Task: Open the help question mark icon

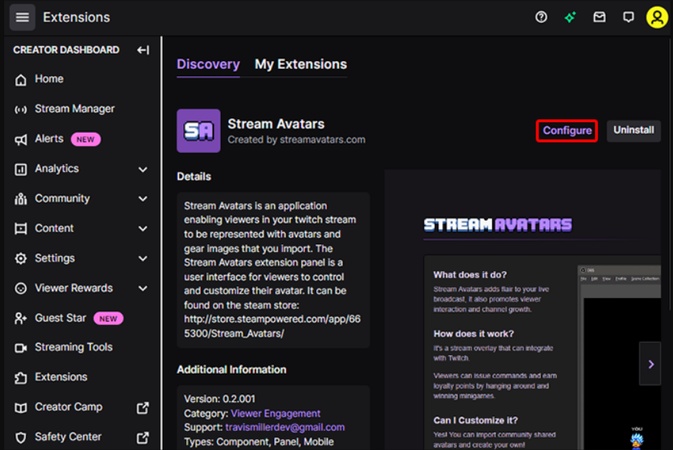Action: (541, 17)
